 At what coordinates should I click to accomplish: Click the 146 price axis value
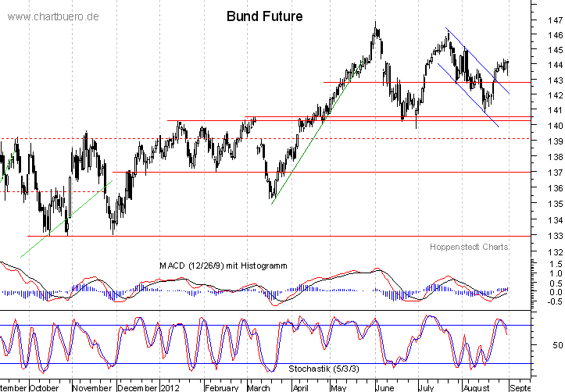(555, 35)
